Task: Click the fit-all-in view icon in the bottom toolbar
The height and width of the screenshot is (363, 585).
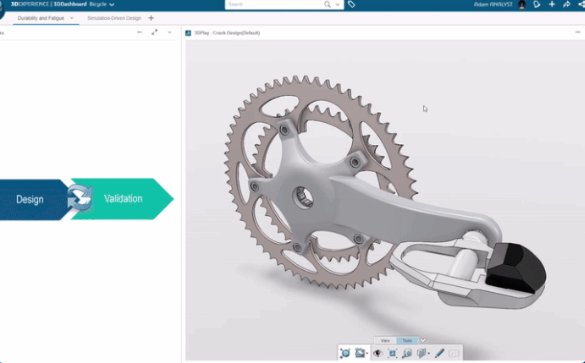Action: point(392,353)
